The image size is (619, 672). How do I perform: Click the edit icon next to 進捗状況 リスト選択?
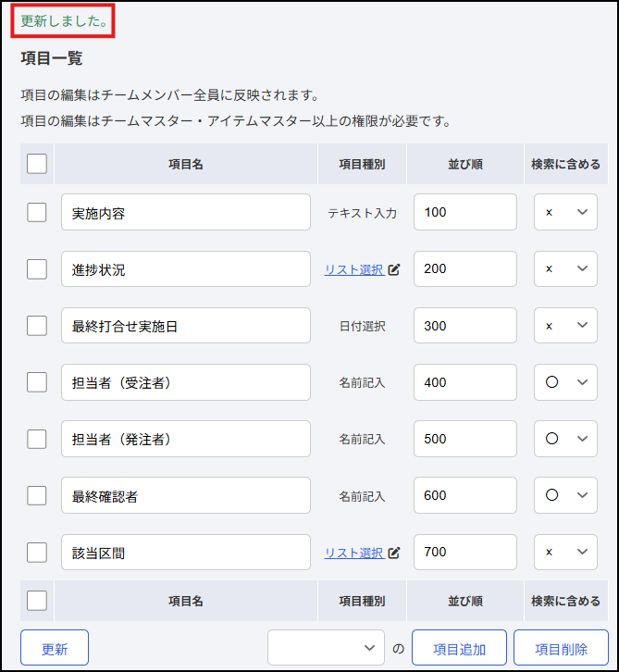[x=393, y=269]
